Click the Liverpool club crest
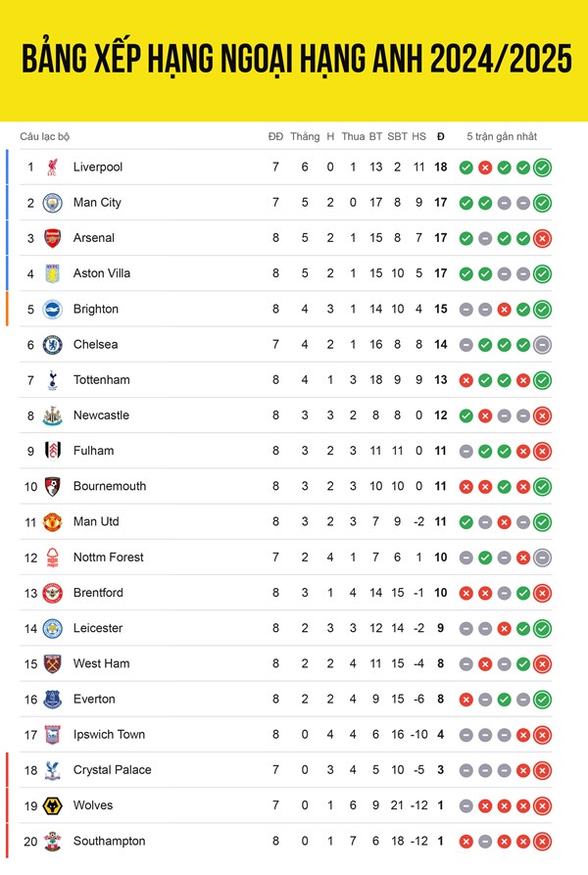588x875 pixels. pyautogui.click(x=53, y=167)
